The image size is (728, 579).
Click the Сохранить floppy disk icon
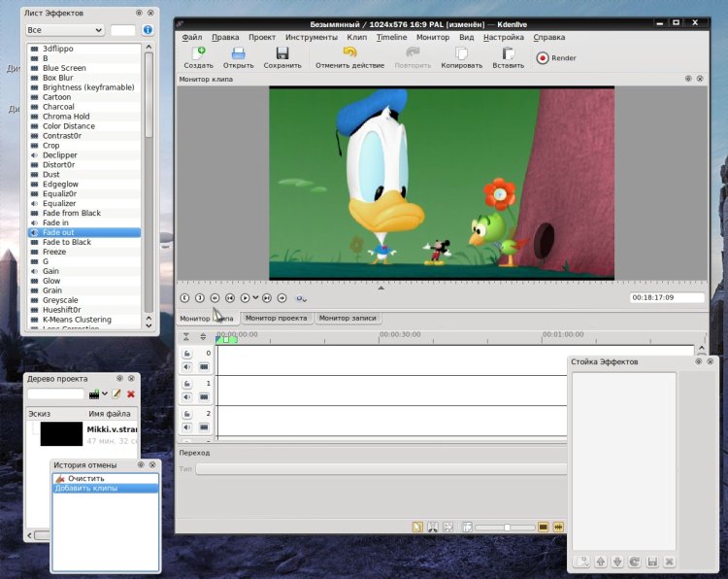(281, 53)
